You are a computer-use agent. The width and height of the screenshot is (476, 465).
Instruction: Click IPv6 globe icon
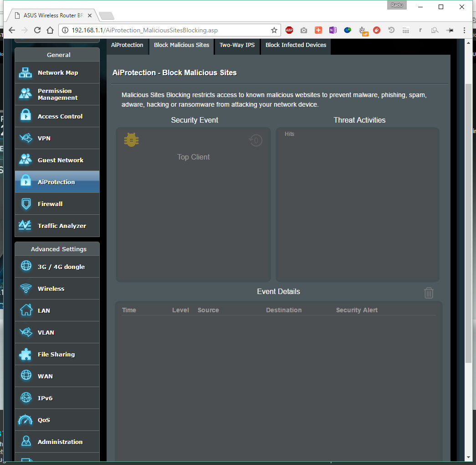coord(26,398)
